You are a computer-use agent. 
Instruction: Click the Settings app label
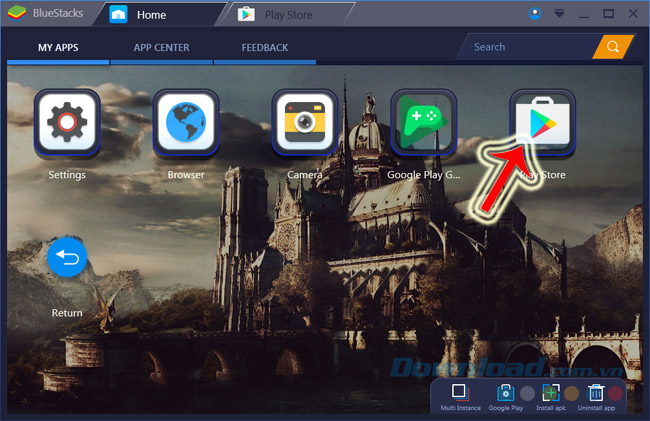click(67, 175)
